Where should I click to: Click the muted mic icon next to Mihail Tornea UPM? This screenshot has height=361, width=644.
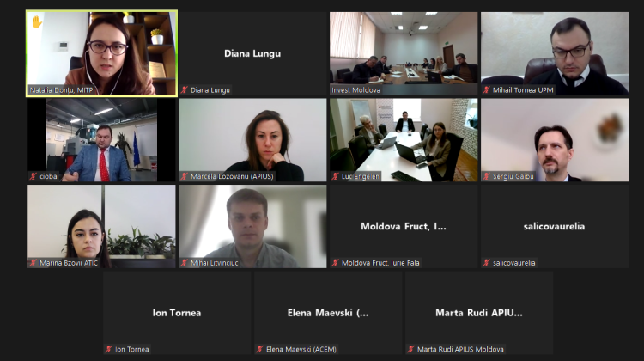[x=487, y=90]
